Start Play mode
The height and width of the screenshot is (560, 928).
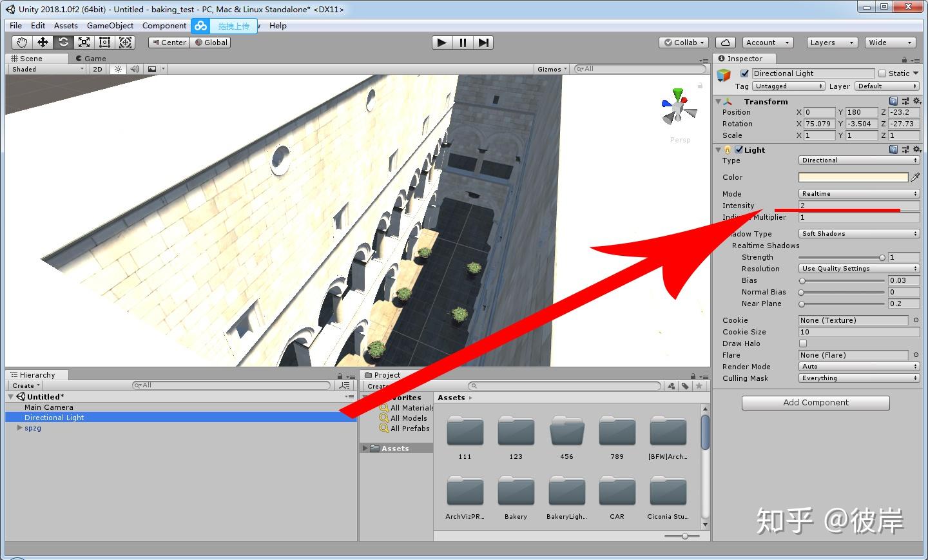pyautogui.click(x=441, y=43)
